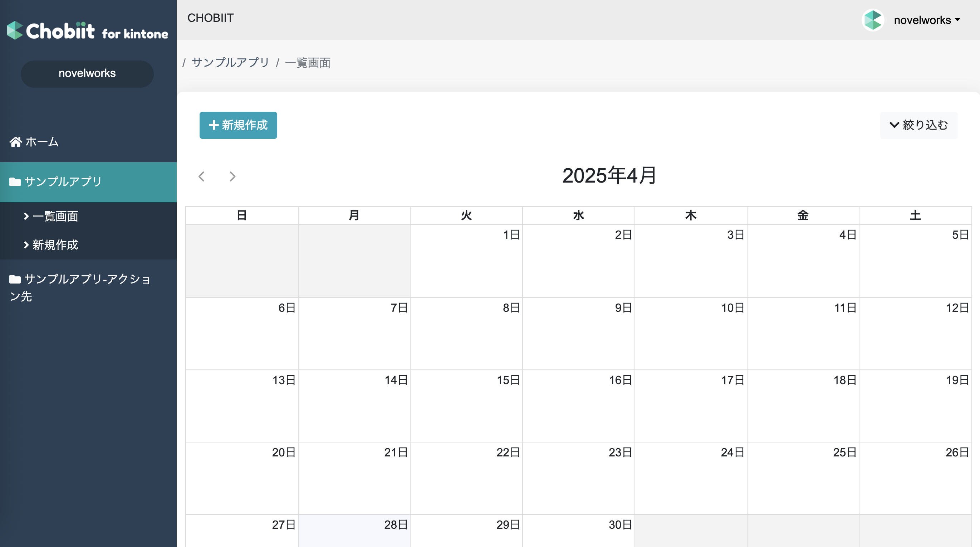Select サンプルアプリ in the sidebar

coord(88,182)
